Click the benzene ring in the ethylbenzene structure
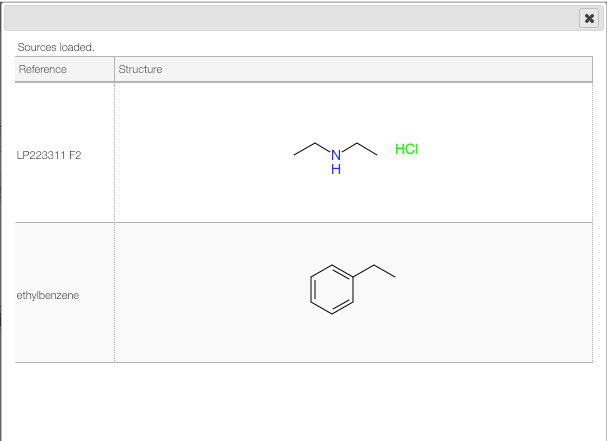The image size is (607, 441). [332, 289]
